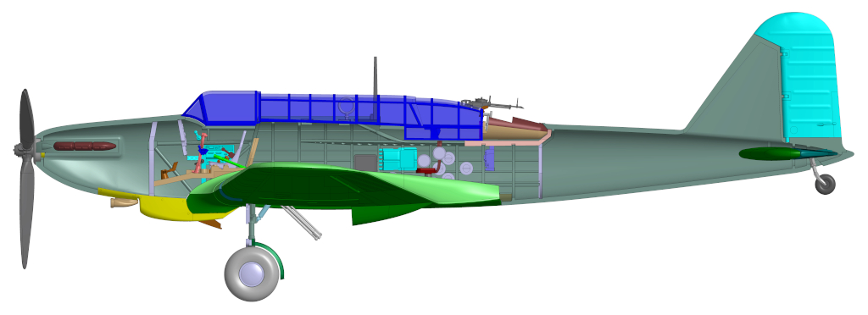Image resolution: width=868 pixels, height=315 pixels.
Task: Select the cyan equipment box inside the fuselage
Action: point(398,158)
